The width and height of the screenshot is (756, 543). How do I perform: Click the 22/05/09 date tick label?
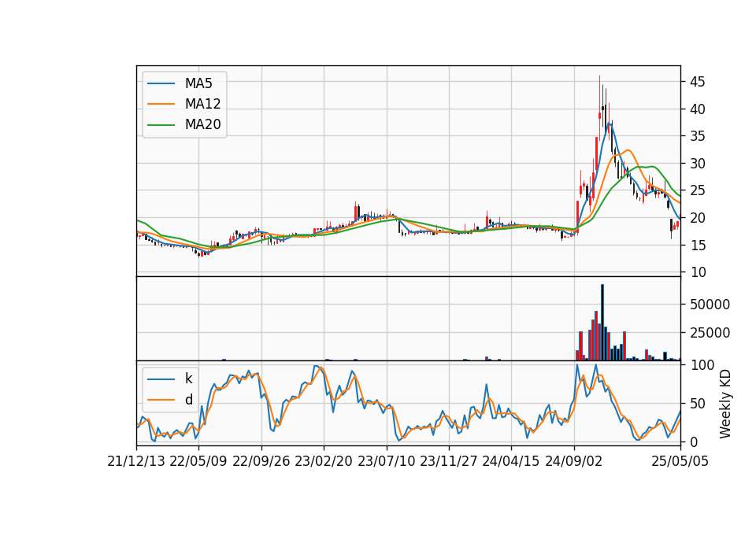coord(198,461)
